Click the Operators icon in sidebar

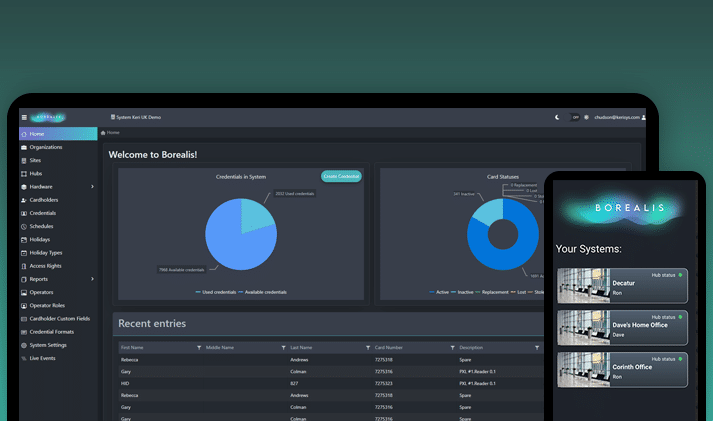click(x=24, y=292)
